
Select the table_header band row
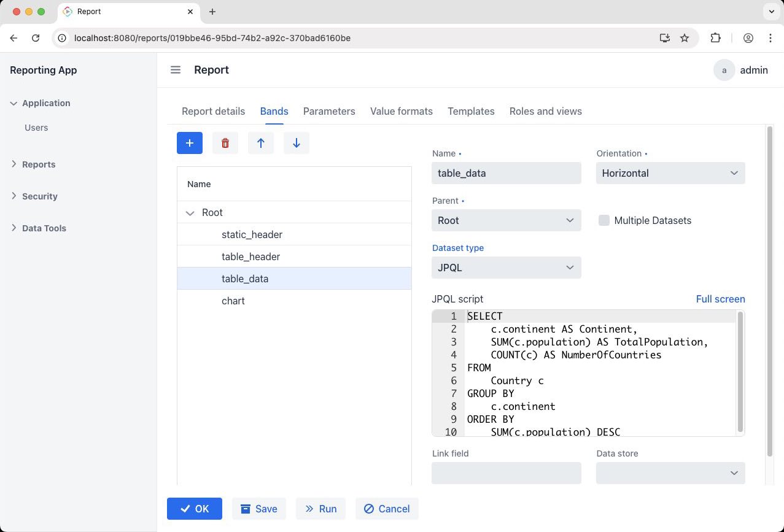tap(294, 256)
